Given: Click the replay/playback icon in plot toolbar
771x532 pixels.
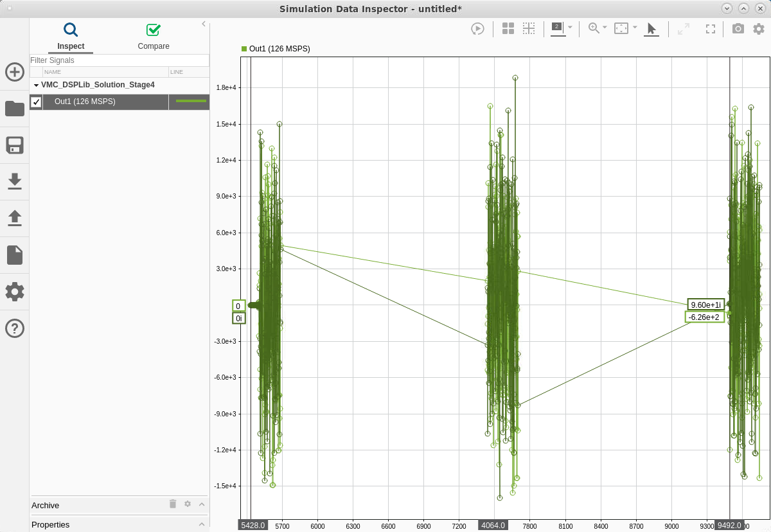Looking at the screenshot, I should click(477, 28).
